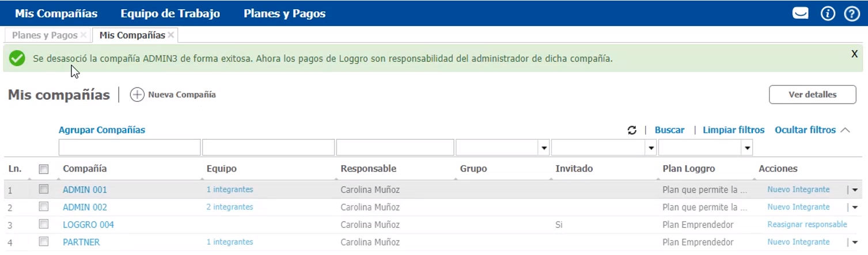Open the Grupo filter dropdown
Viewport: 868px width, 255px height.
point(544,148)
